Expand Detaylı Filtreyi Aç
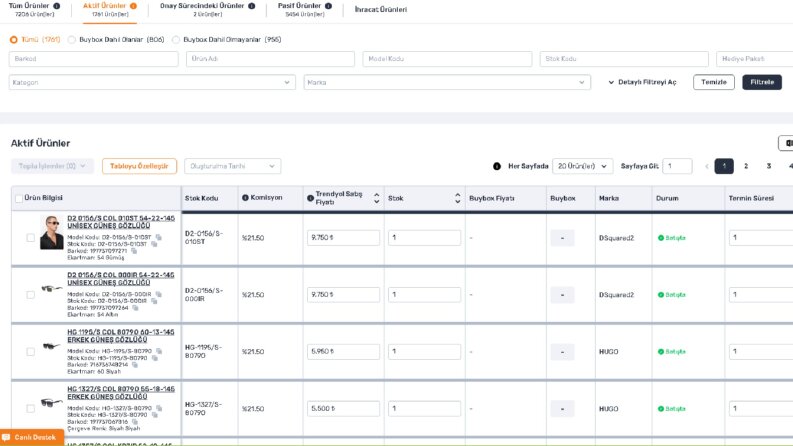The width and height of the screenshot is (793, 446). coord(642,82)
